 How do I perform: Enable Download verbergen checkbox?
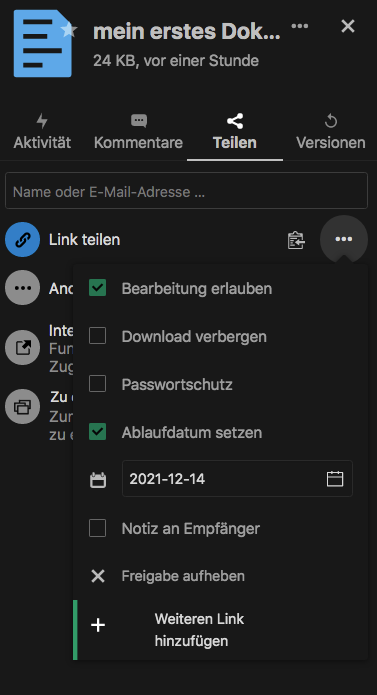click(x=97, y=336)
